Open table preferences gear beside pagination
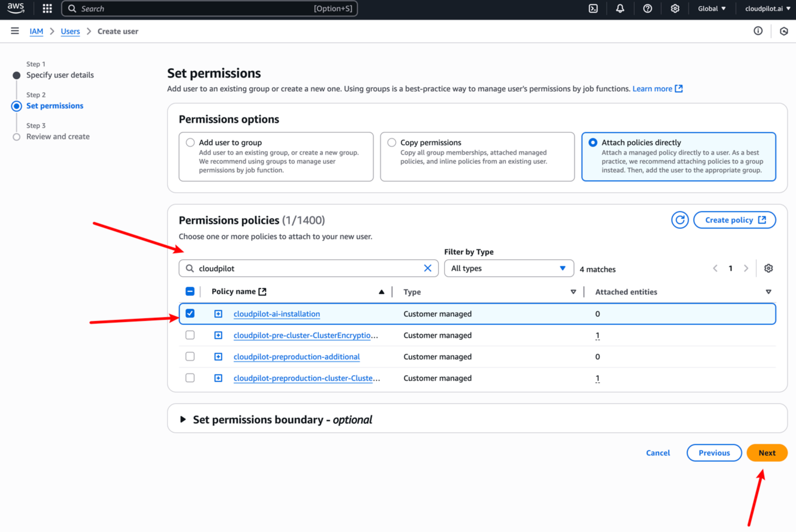Screen dimensions: 796x532 pyautogui.click(x=769, y=268)
